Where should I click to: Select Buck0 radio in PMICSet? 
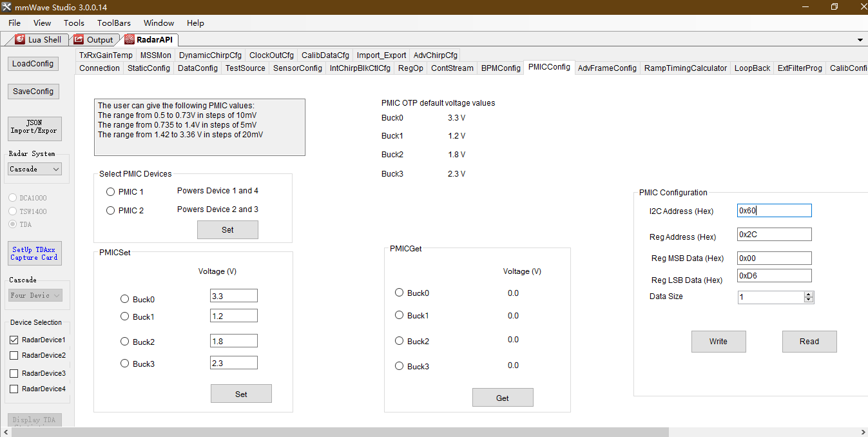[125, 299]
